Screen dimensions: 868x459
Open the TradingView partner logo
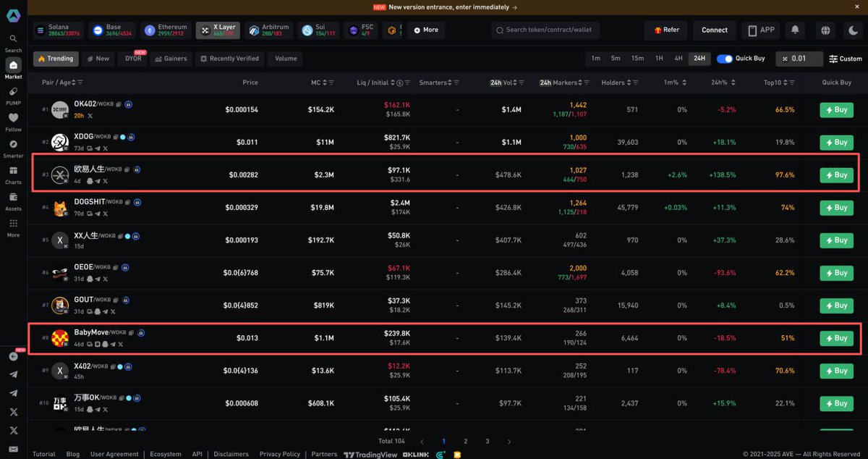370,454
